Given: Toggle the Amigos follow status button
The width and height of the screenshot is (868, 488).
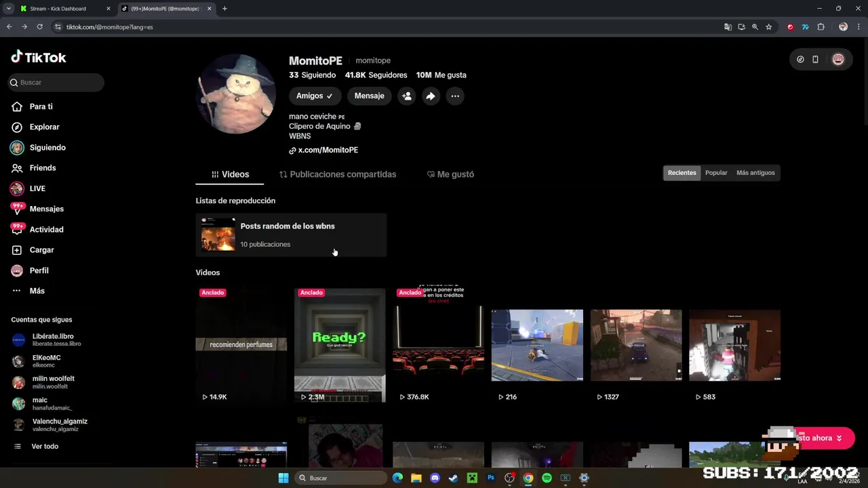Looking at the screenshot, I should coord(315,96).
